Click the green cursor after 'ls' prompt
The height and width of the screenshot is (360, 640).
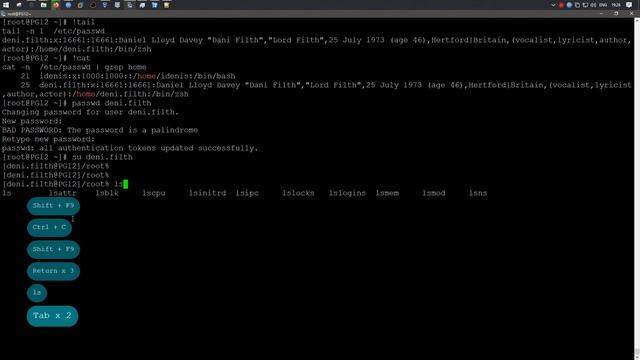click(x=125, y=184)
